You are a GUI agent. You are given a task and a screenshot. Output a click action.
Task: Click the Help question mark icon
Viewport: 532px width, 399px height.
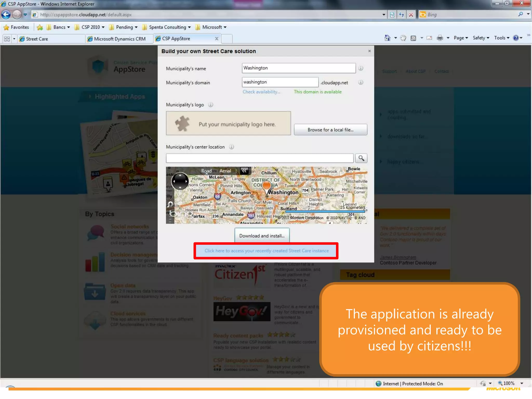click(x=516, y=38)
